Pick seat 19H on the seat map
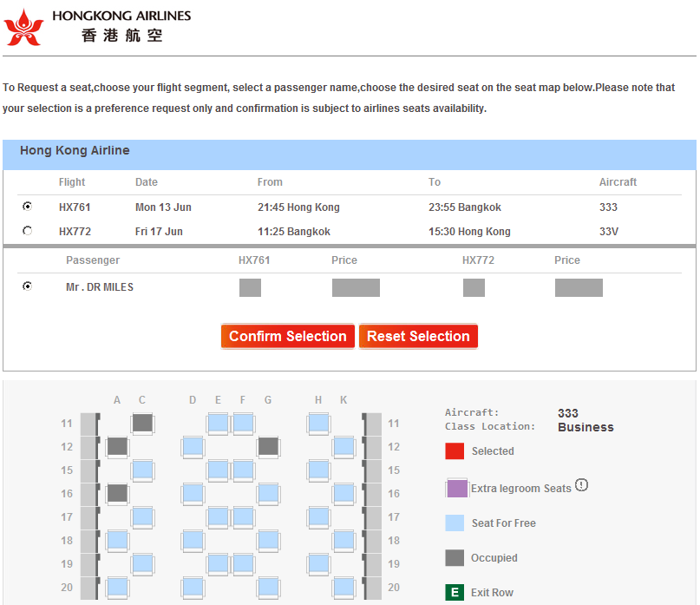The image size is (700, 605). 318,564
